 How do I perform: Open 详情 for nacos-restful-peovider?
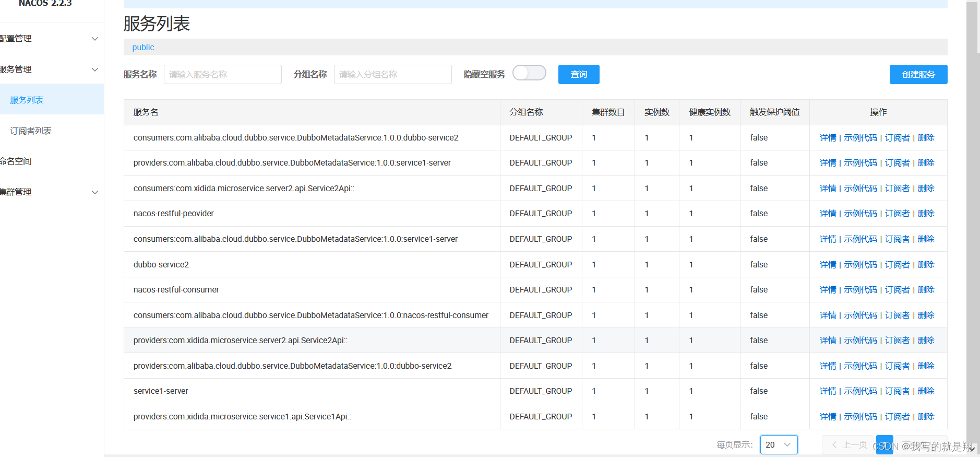click(828, 214)
